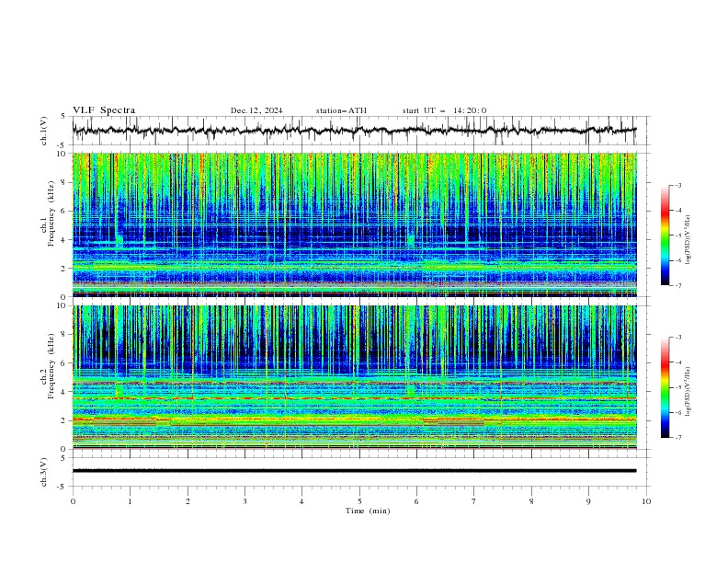
Task: Click the ch.2 log(PSD) colorbar label
Action: click(688, 392)
